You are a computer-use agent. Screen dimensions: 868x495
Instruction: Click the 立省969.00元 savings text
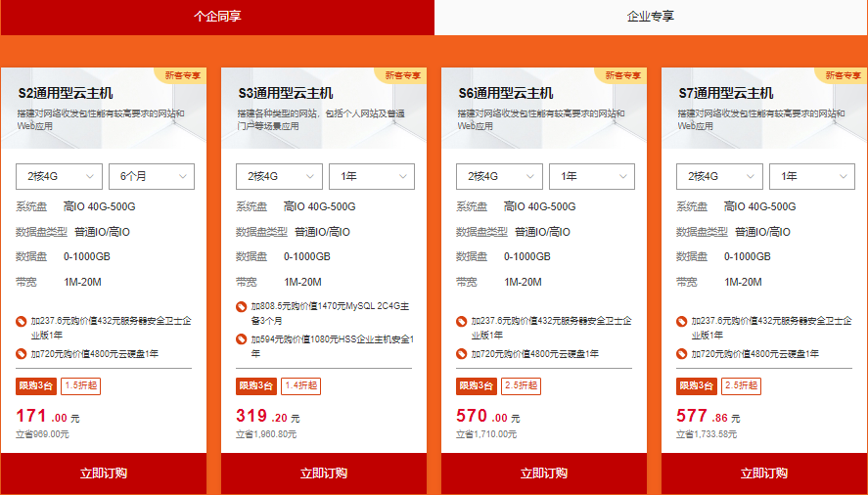click(x=43, y=434)
